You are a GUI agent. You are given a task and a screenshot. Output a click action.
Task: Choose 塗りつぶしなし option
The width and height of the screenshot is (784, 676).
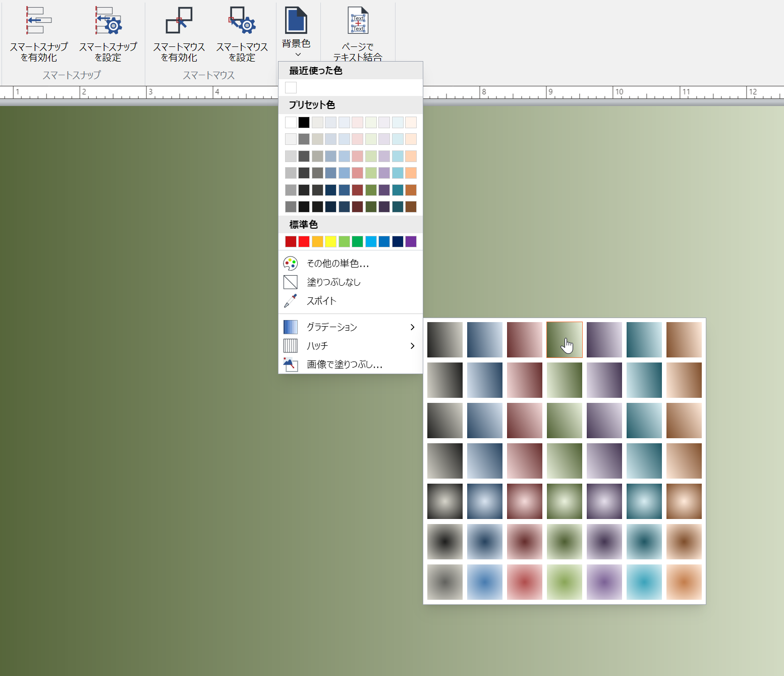[351, 282]
